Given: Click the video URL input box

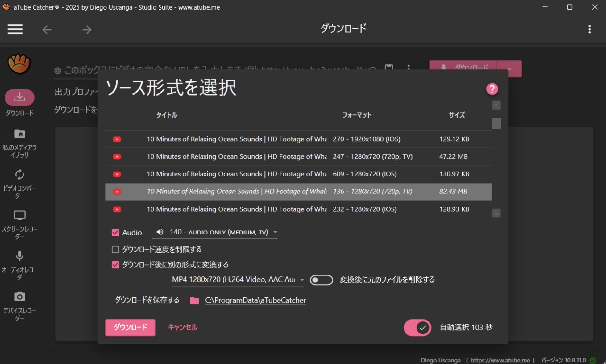Looking at the screenshot, I should pos(216,70).
